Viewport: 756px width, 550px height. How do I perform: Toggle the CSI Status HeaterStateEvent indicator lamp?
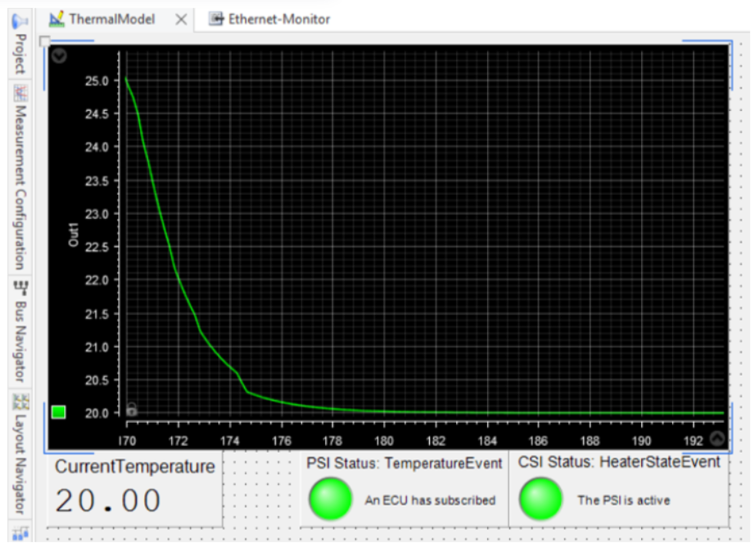[x=540, y=498]
